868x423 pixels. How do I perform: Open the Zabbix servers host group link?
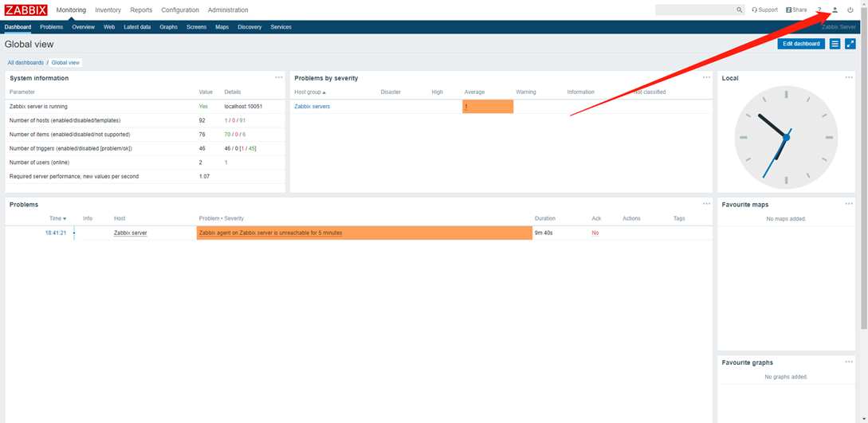pyautogui.click(x=312, y=106)
